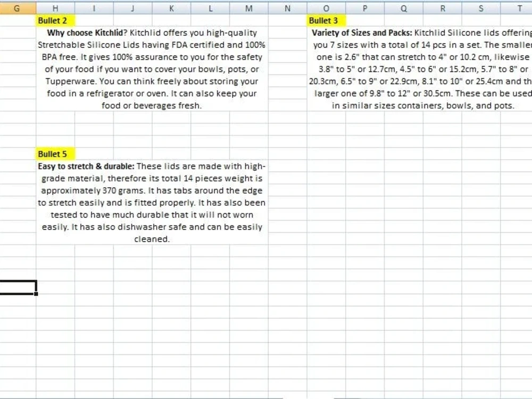The width and height of the screenshot is (532, 399).
Task: Click the yellow 'Bullet 3' label cell
Action: [x=326, y=20]
